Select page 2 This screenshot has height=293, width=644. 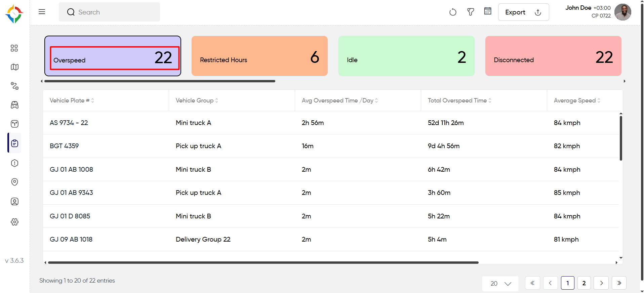pos(584,283)
